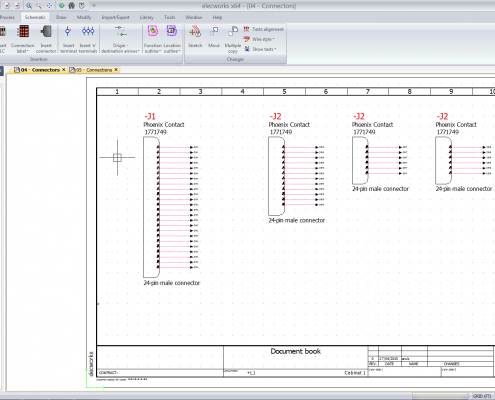
Task: Click the Texts alignment icon
Action: click(246, 29)
